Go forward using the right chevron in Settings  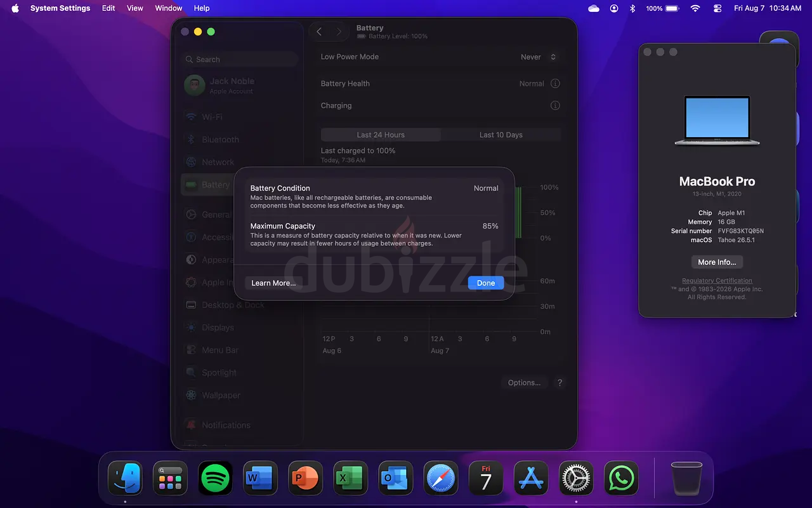(x=339, y=31)
